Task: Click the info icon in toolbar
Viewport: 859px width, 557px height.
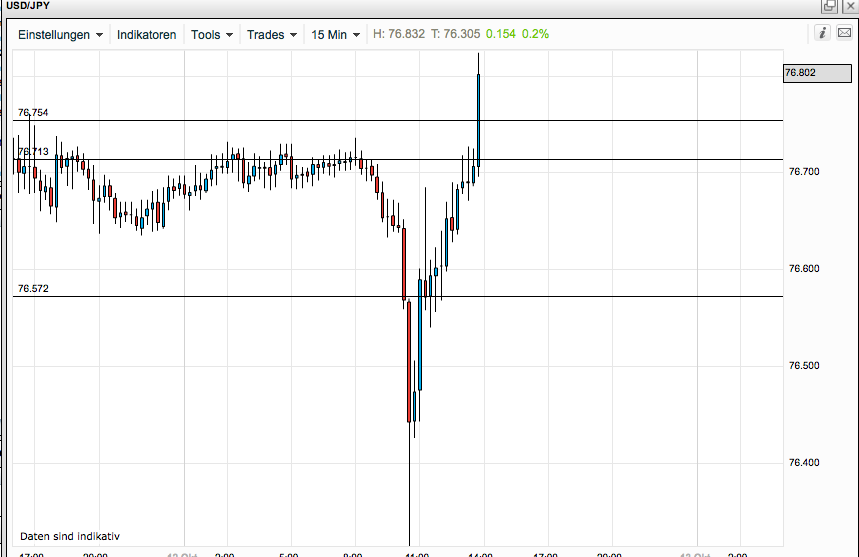Action: click(x=822, y=33)
